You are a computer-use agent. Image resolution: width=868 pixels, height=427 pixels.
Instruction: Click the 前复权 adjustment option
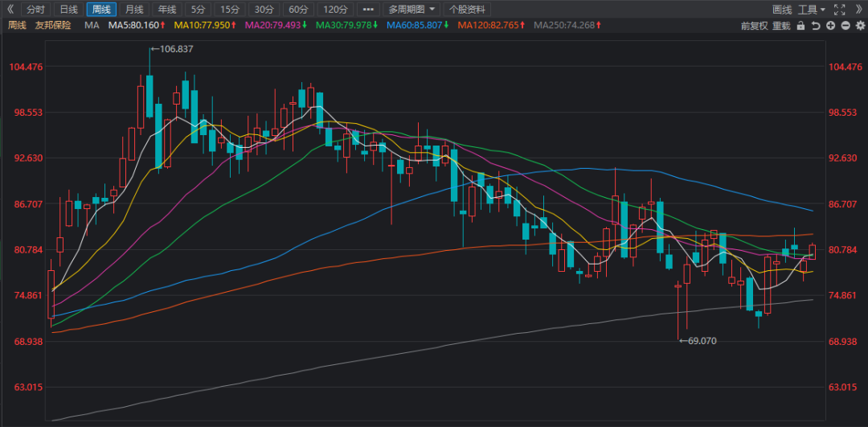click(x=754, y=26)
